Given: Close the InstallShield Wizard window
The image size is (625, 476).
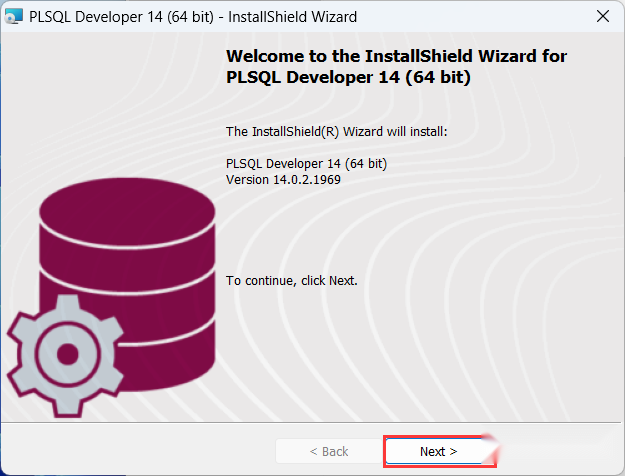Looking at the screenshot, I should click(603, 16).
